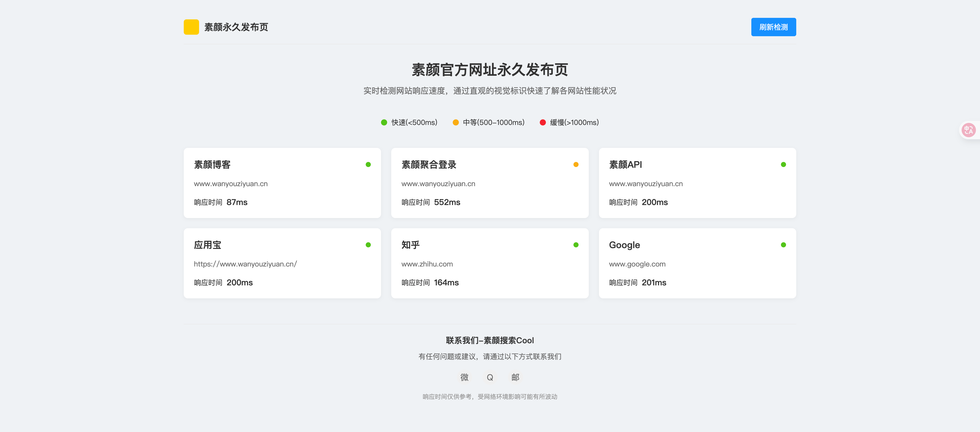This screenshot has height=432, width=980.
Task: Open the 素颜博客 site card
Action: 282,183
